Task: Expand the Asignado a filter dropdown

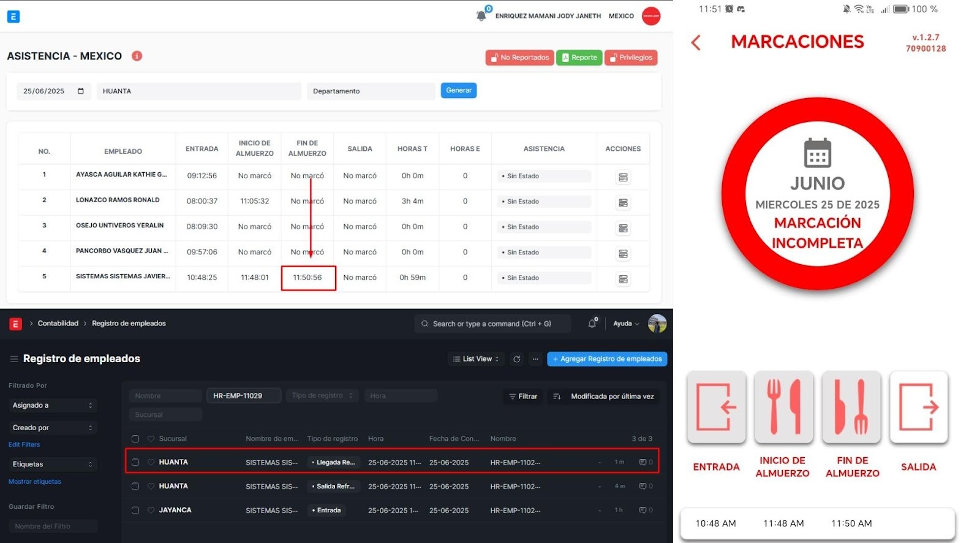Action: (52, 405)
